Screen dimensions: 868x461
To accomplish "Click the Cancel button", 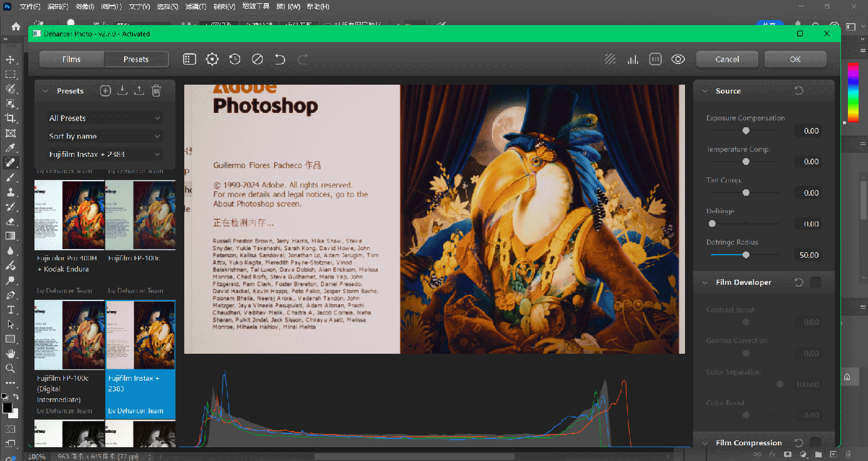I will pyautogui.click(x=727, y=59).
